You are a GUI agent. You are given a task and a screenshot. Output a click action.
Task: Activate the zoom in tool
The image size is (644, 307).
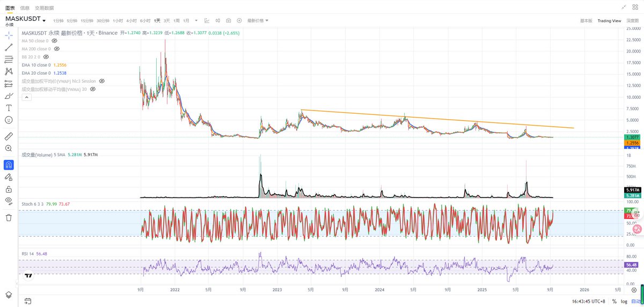pos(9,148)
